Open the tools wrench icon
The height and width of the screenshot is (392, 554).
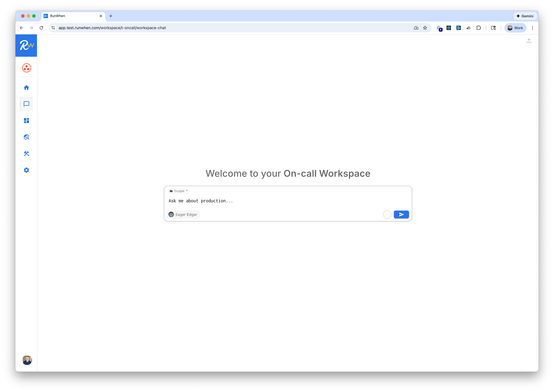26,154
